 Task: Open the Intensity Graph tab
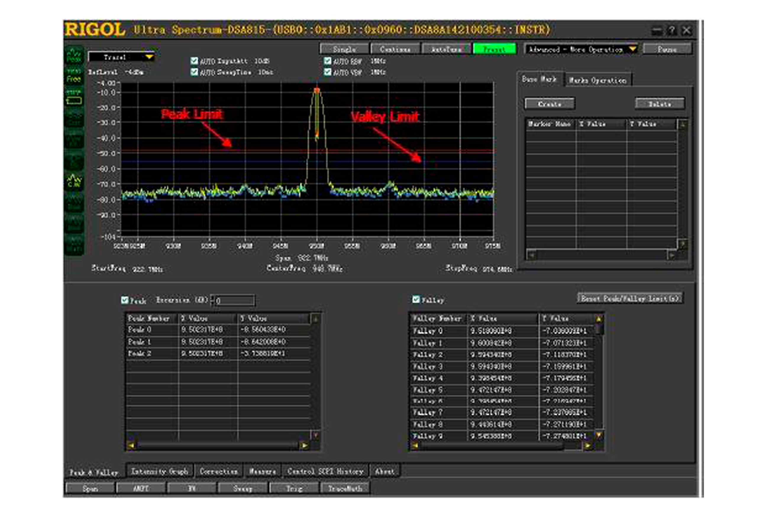click(159, 471)
